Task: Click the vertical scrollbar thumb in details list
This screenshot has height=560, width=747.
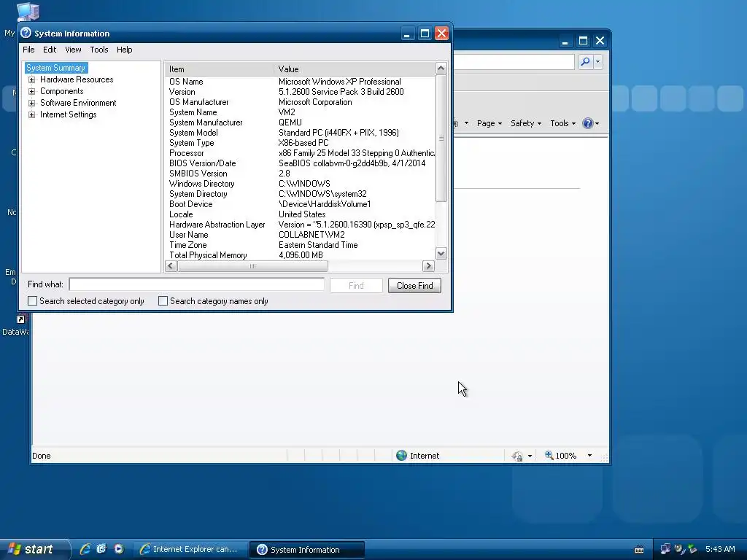Action: tap(441, 138)
